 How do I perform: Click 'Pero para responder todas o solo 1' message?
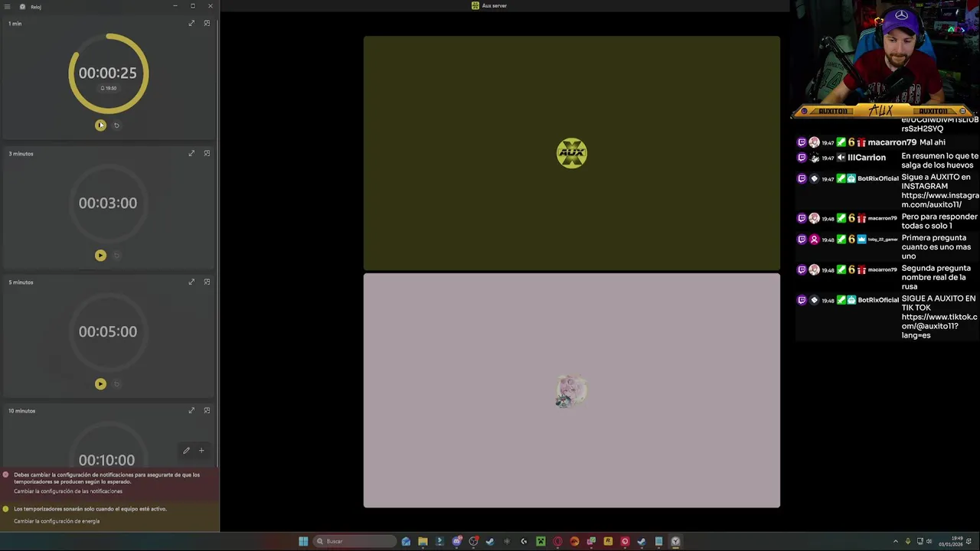pyautogui.click(x=939, y=221)
